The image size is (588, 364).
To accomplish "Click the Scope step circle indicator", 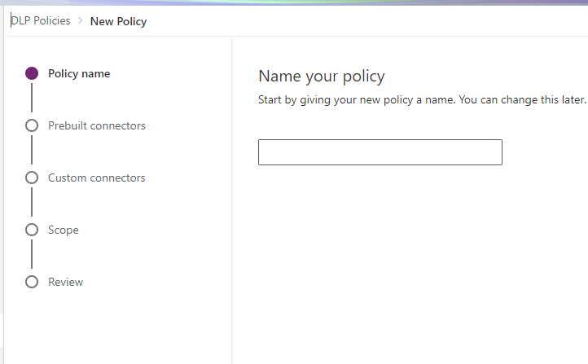I will click(x=32, y=230).
